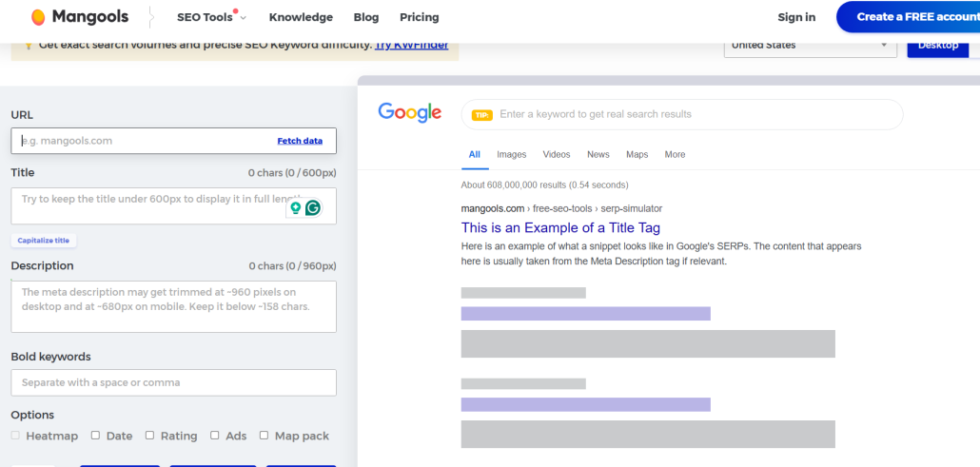Open the Blog menu item
Screen dimensions: 980x467
click(366, 17)
